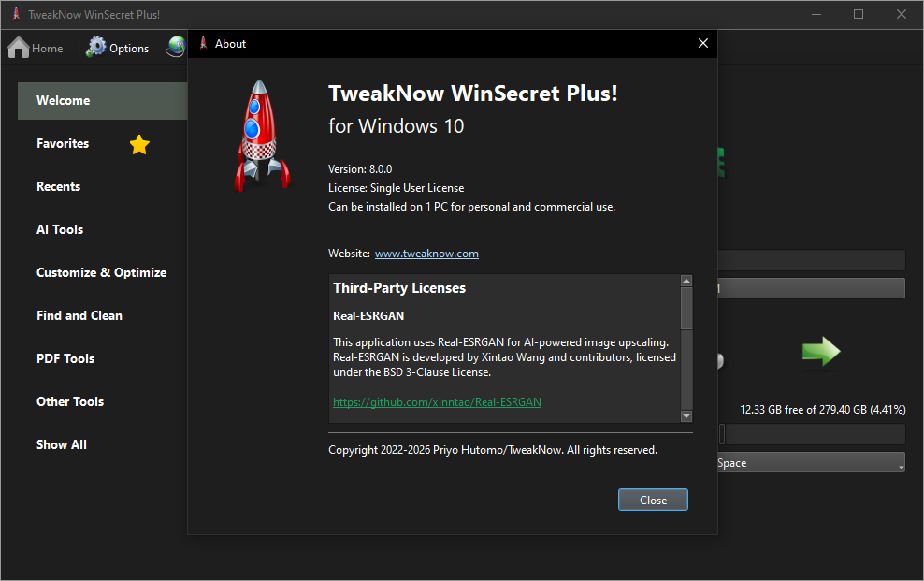Click the Third-Party Licenses scrollbar thumb
The height and width of the screenshot is (581, 924).
click(x=686, y=309)
